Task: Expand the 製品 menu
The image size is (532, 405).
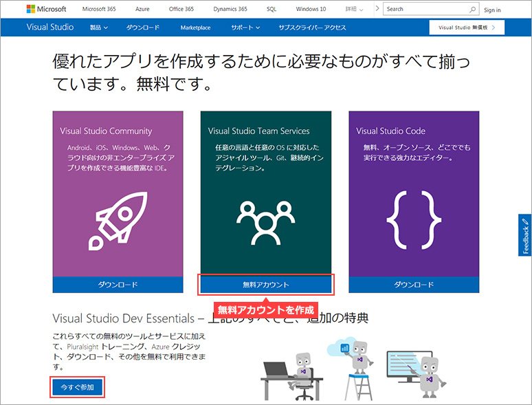Action: 99,28
